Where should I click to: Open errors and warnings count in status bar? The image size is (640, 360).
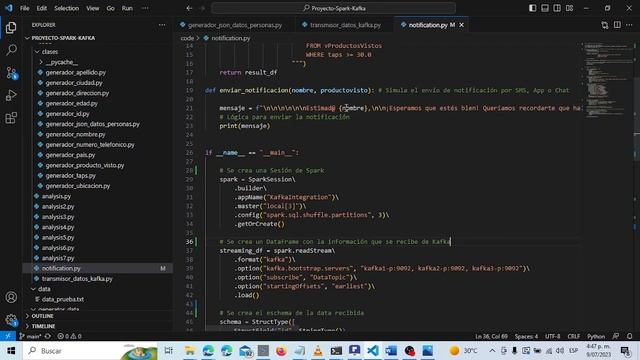point(69,336)
